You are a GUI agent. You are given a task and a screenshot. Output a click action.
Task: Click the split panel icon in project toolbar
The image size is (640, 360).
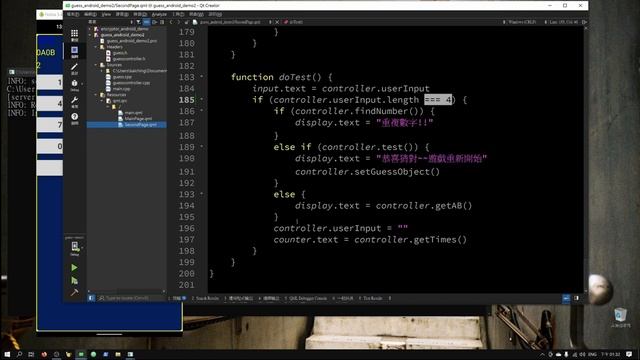[x=154, y=22]
